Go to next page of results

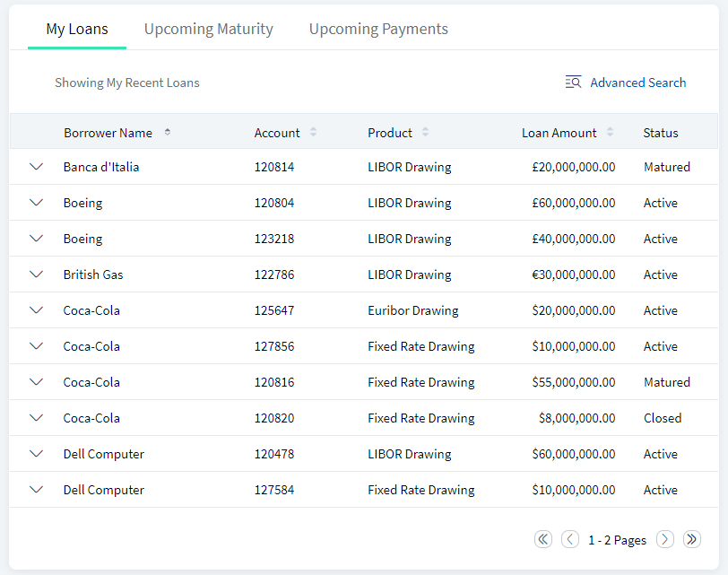[x=665, y=539]
